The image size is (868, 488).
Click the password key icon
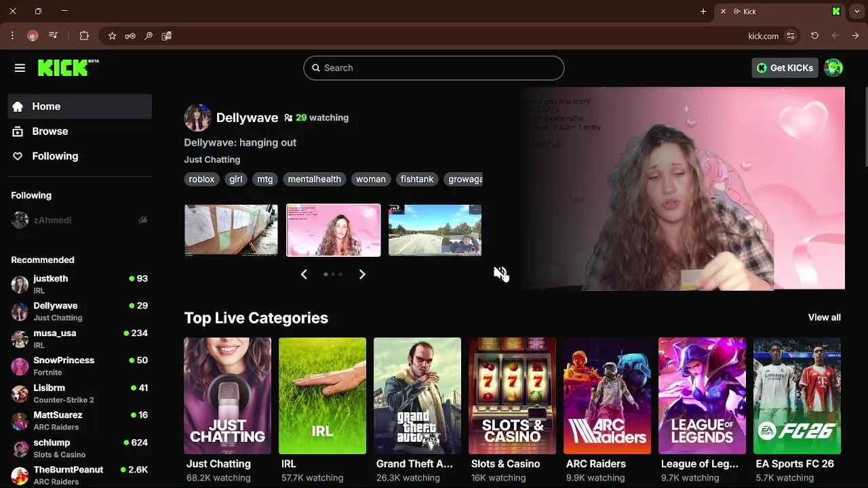[x=130, y=36]
